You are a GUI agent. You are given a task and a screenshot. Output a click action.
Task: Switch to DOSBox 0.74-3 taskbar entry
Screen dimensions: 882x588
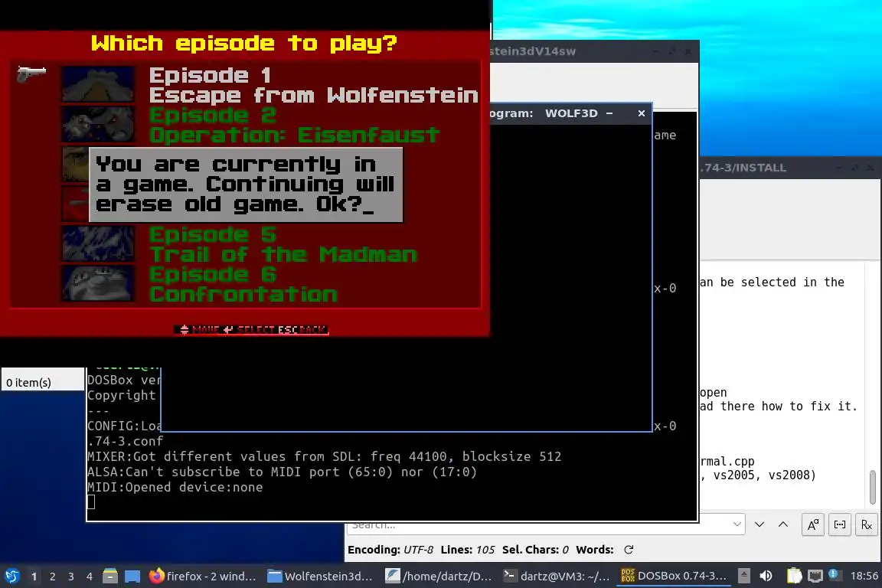[x=674, y=576]
